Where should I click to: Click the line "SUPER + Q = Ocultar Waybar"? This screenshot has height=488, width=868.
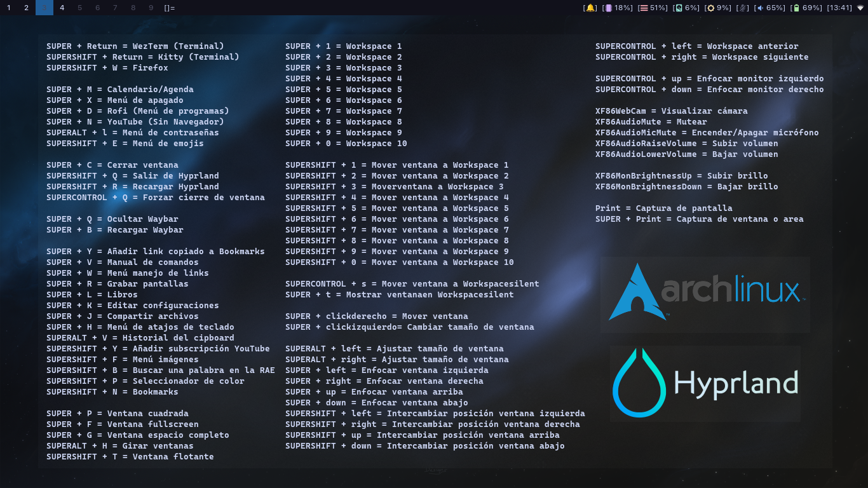coord(112,219)
